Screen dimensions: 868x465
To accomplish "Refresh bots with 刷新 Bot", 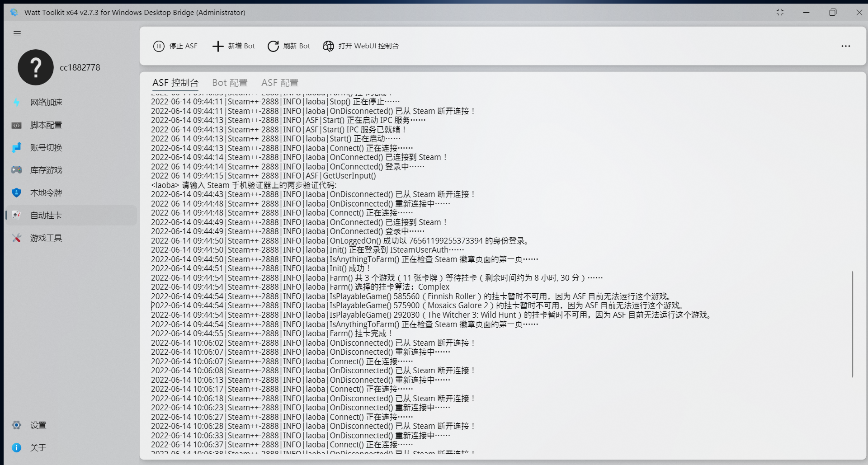I will tap(289, 46).
